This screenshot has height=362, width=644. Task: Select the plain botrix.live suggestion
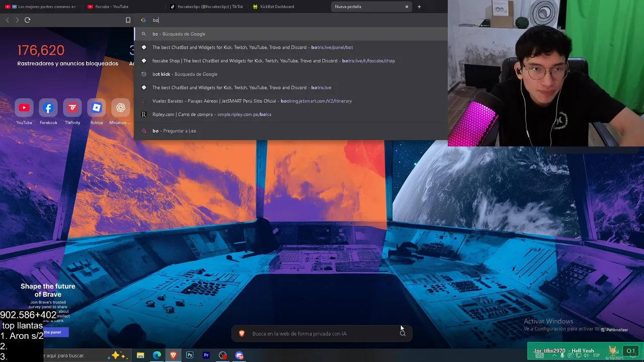pyautogui.click(x=291, y=87)
